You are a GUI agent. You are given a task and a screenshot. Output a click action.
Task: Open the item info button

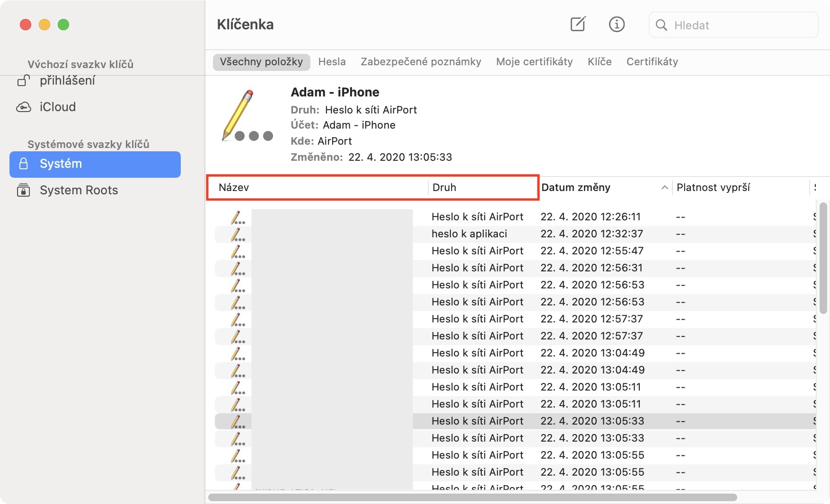point(617,24)
